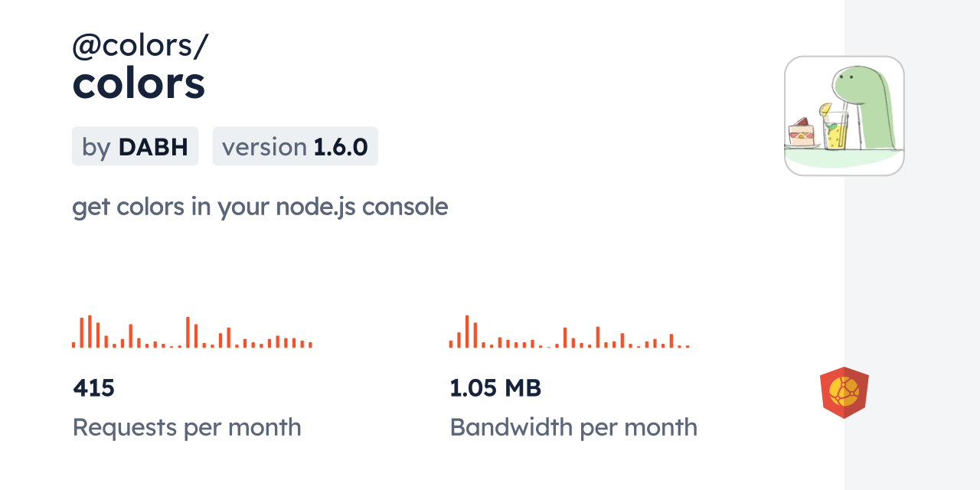Click the requests per month bar chart
This screenshot has width=980, height=490.
pyautogui.click(x=191, y=332)
